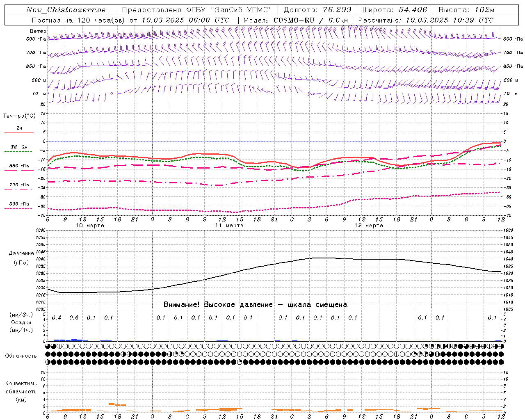Click the Осадки precipitation label

(x=21, y=322)
